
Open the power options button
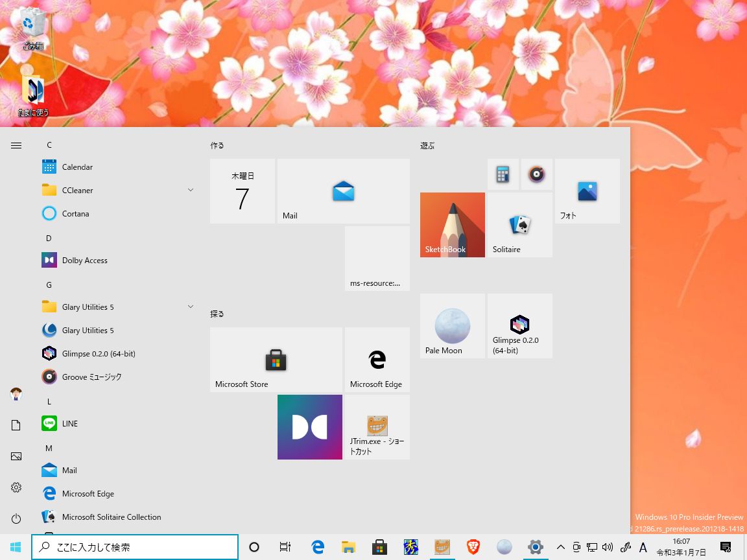pyautogui.click(x=16, y=519)
